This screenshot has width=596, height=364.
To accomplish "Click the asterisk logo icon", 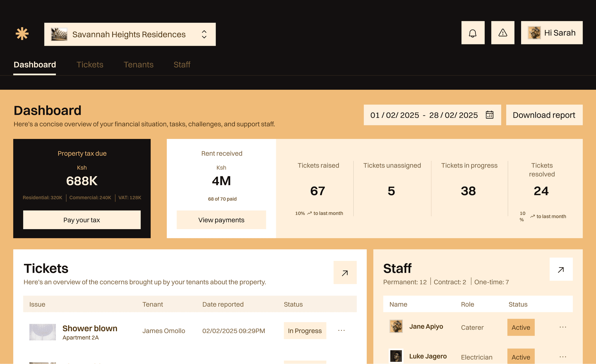I will point(22,34).
